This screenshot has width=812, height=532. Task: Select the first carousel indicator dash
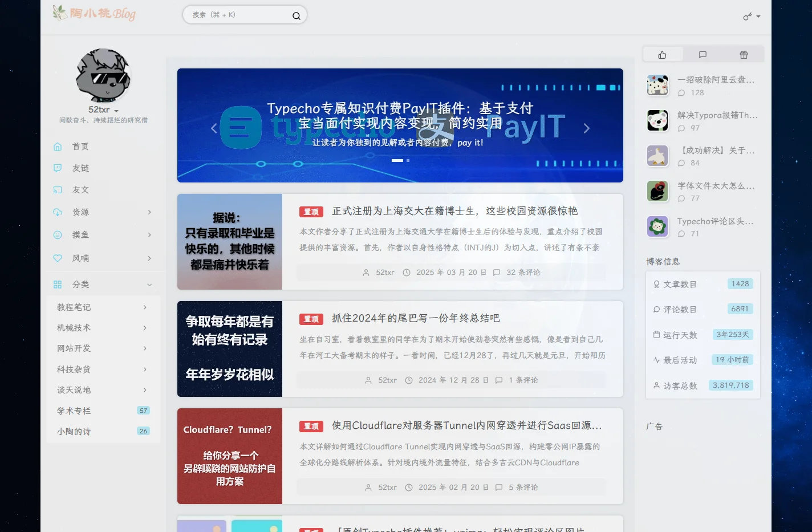(x=397, y=161)
